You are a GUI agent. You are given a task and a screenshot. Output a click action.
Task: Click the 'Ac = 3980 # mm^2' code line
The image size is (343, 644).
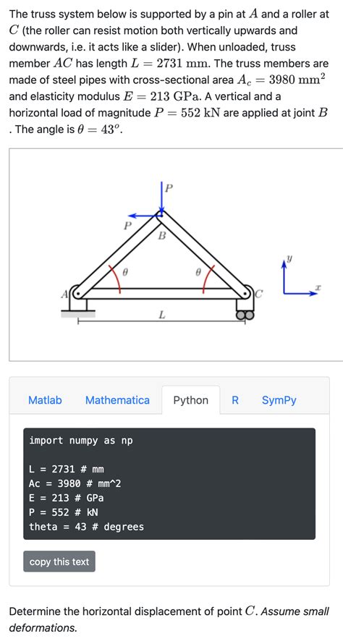[x=75, y=483]
